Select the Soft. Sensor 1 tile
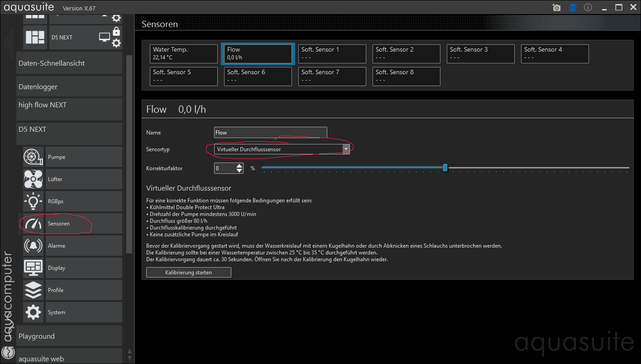Image resolution: width=641 pixels, height=364 pixels. 332,53
